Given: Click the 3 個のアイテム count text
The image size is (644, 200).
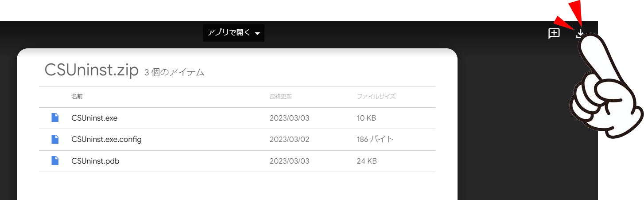Looking at the screenshot, I should pos(175,72).
